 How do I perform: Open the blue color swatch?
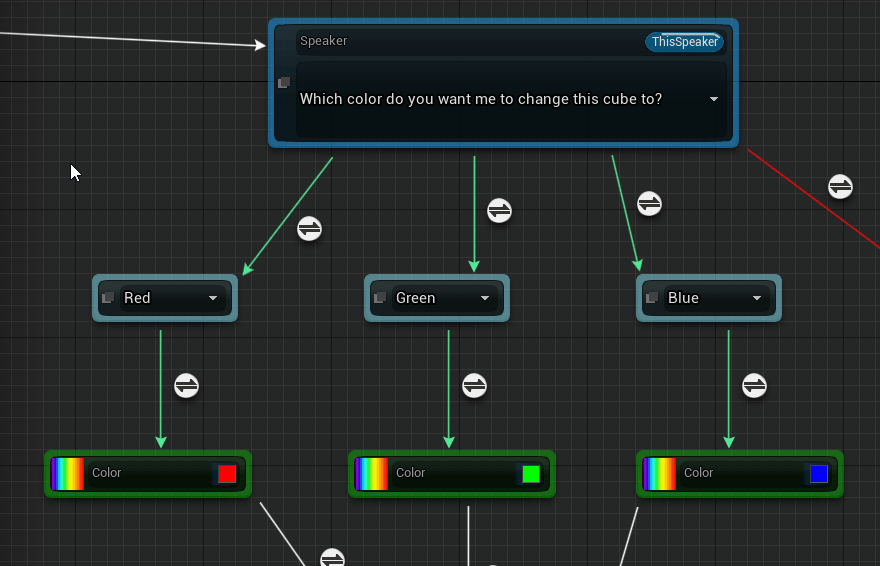pos(819,473)
